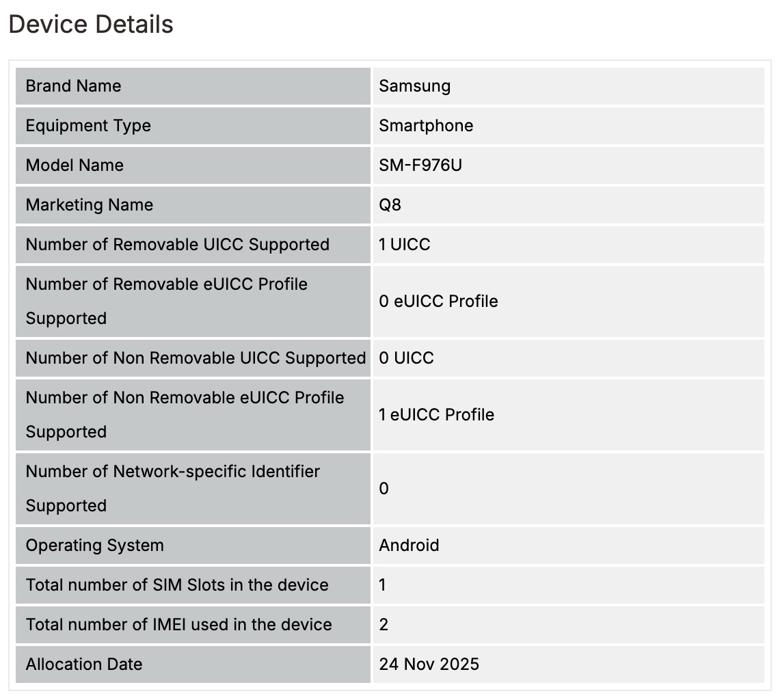Click Number of Network-specific Identifier Supported label
Screen dimensions: 778x700
172,488
